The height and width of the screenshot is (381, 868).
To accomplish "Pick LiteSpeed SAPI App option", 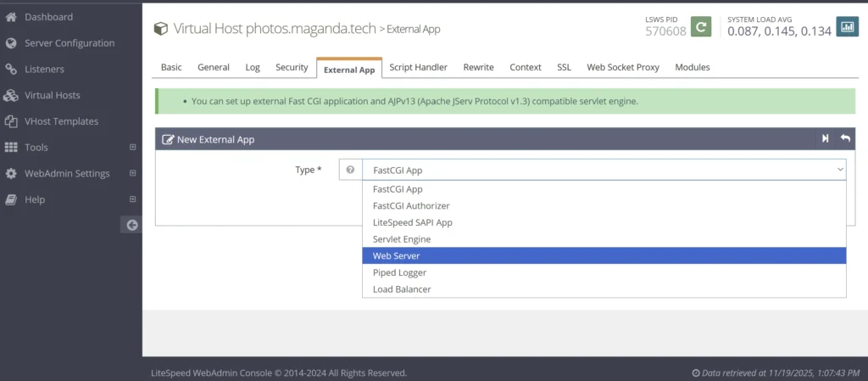I will 412,222.
